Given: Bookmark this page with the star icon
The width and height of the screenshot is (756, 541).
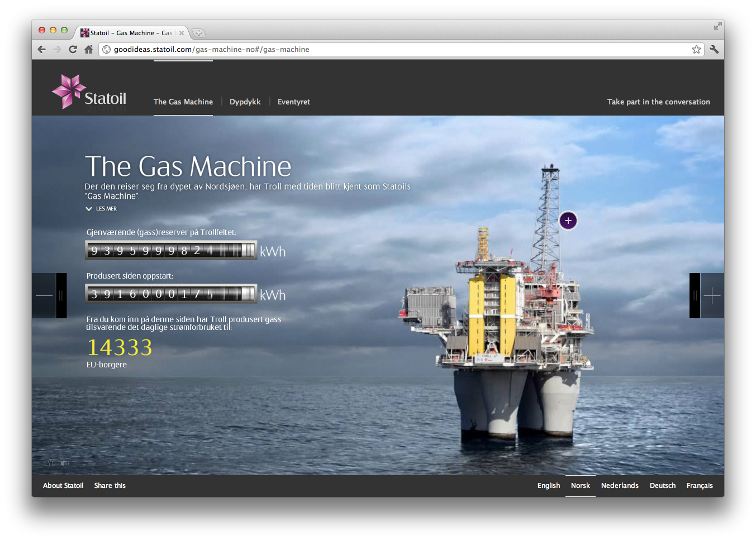Looking at the screenshot, I should point(696,49).
